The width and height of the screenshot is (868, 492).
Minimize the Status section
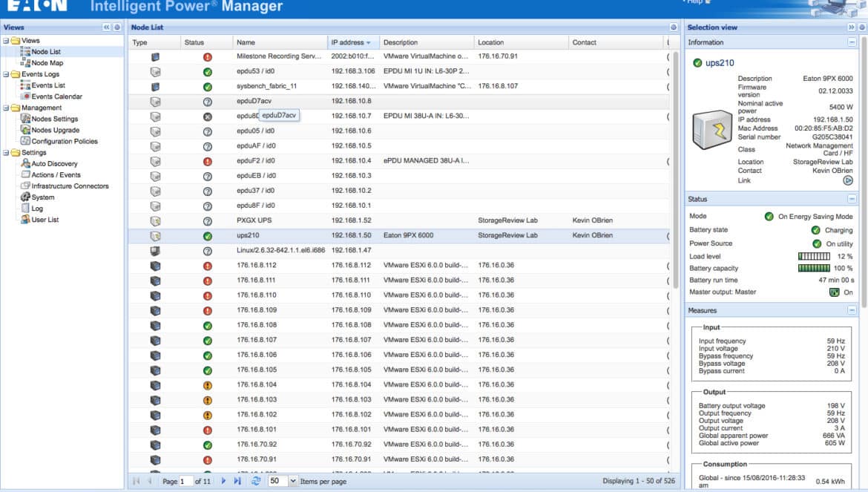pos(852,199)
